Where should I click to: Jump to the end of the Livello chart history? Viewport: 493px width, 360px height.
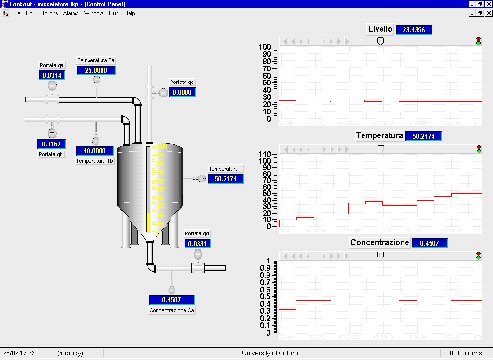347,41
